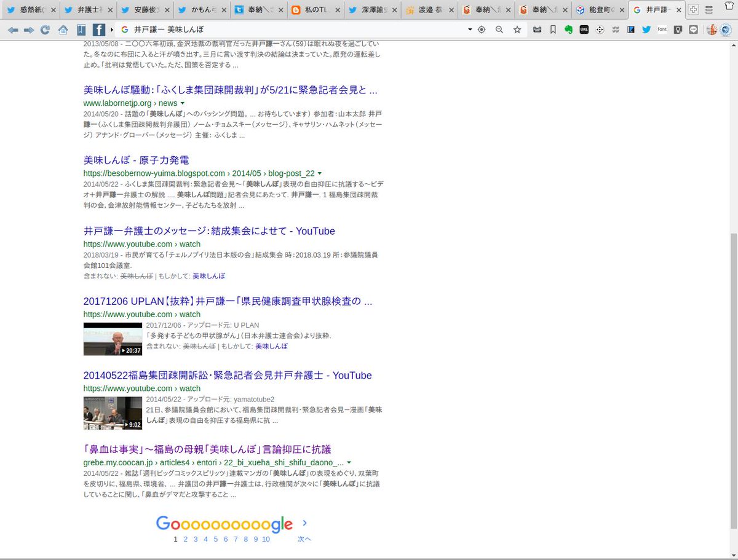Switch to the 感熱紙 Twitter tab
Viewport: 738px width, 560px height.
pyautogui.click(x=32, y=10)
